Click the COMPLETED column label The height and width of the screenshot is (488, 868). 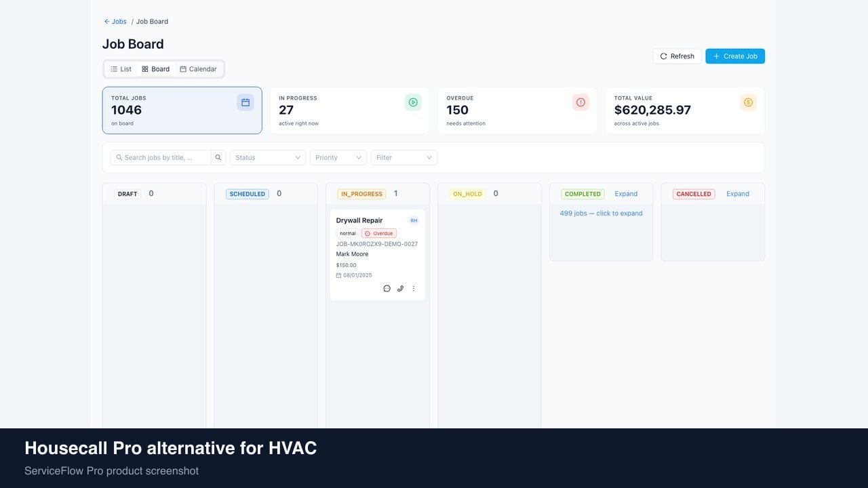(583, 194)
